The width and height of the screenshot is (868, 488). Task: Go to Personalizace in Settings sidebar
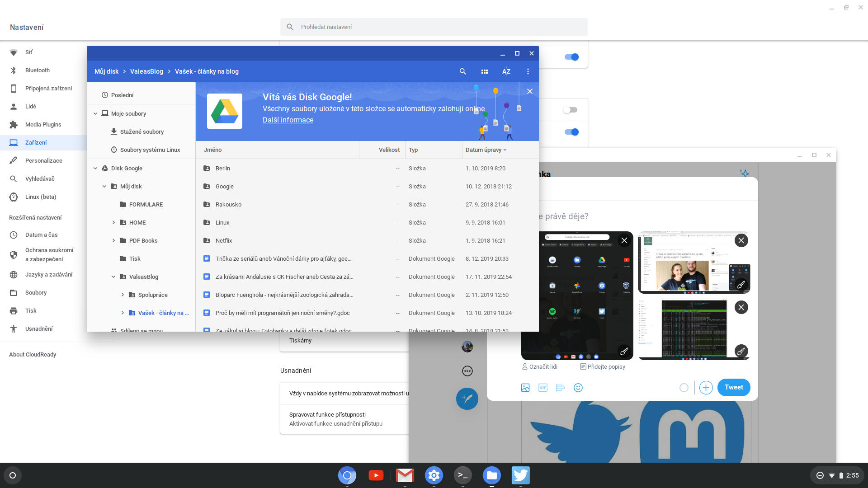pyautogui.click(x=43, y=161)
